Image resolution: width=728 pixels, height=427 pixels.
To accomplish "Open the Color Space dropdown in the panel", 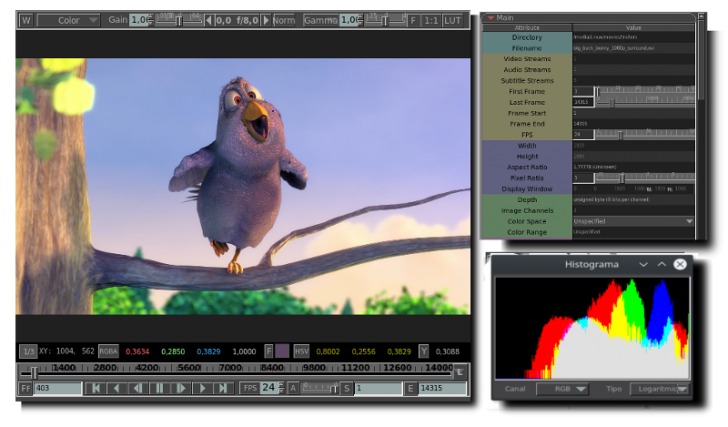I will point(633,221).
